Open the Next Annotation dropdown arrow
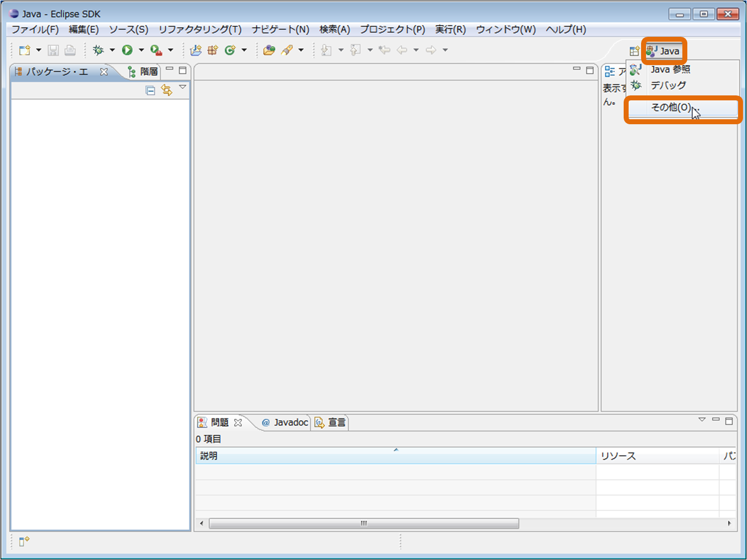747x560 pixels. click(x=341, y=50)
